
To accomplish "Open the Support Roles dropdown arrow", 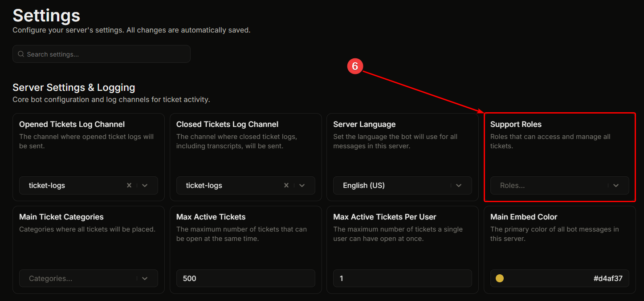I will pyautogui.click(x=616, y=185).
